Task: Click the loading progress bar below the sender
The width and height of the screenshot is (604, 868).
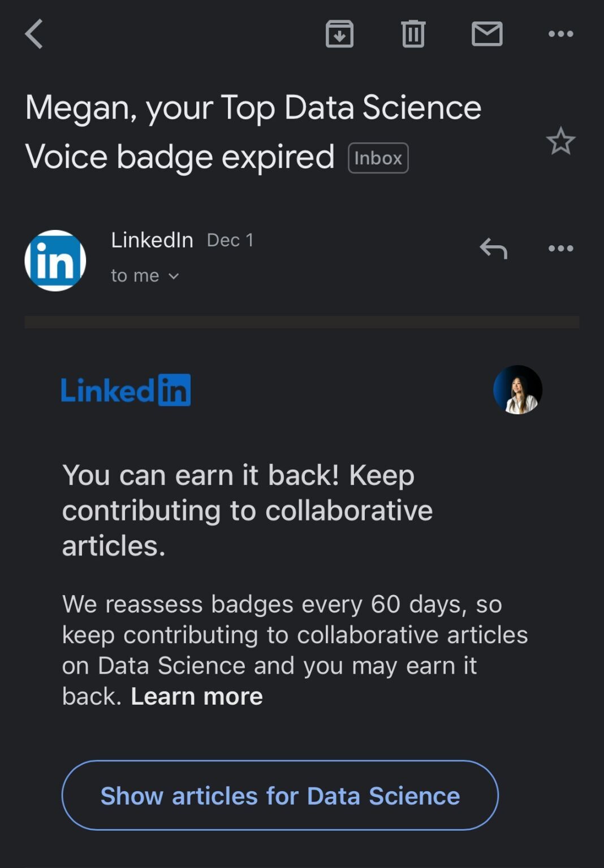Action: [x=302, y=321]
